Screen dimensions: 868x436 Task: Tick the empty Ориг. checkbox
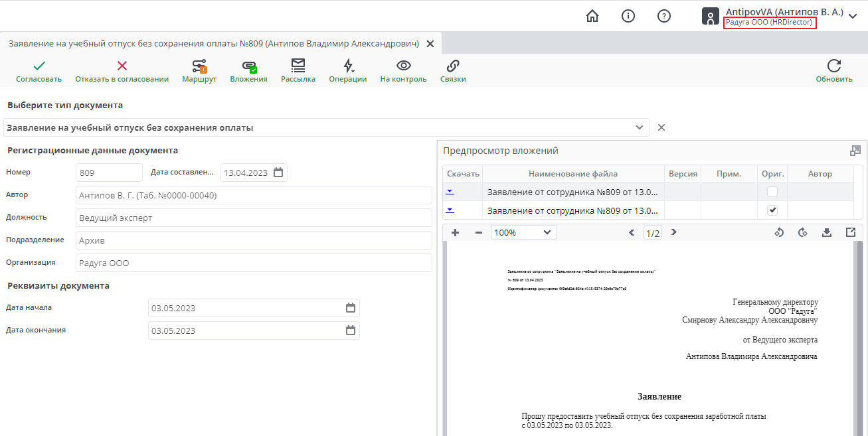click(x=772, y=192)
